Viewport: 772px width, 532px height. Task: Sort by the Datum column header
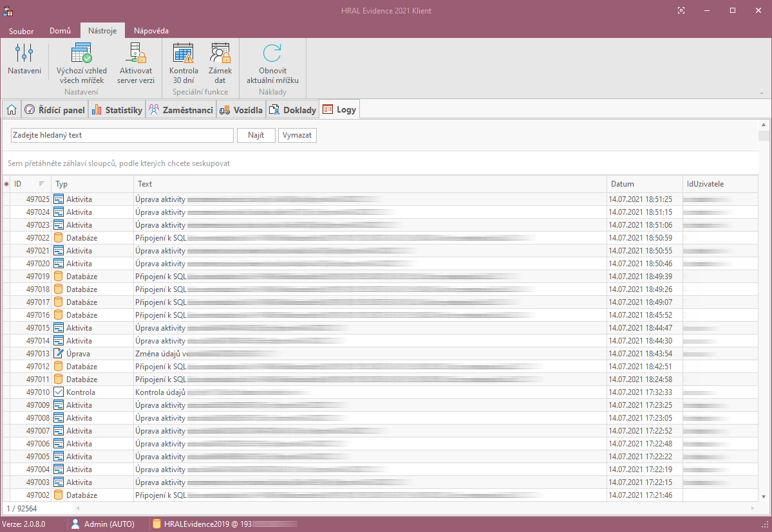[x=645, y=184]
